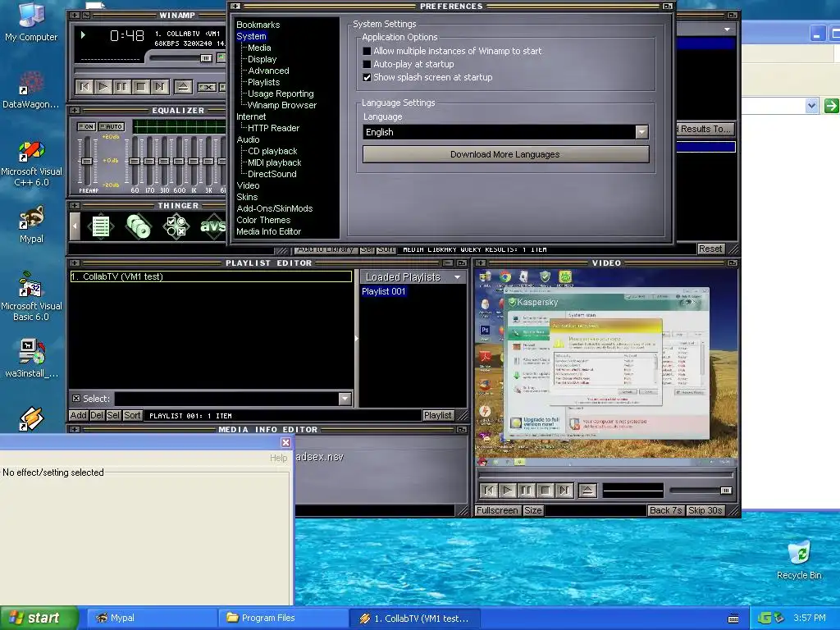
Task: Select Media Info Editor preferences item
Action: pos(268,231)
